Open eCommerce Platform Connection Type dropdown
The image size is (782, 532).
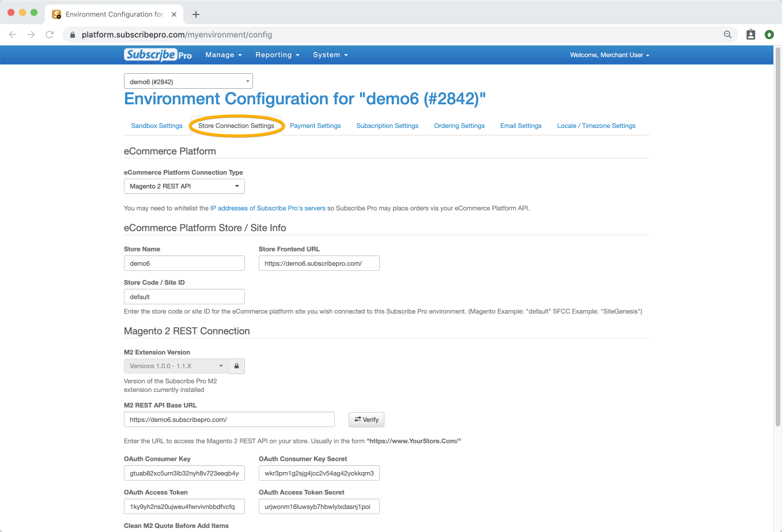coord(184,186)
